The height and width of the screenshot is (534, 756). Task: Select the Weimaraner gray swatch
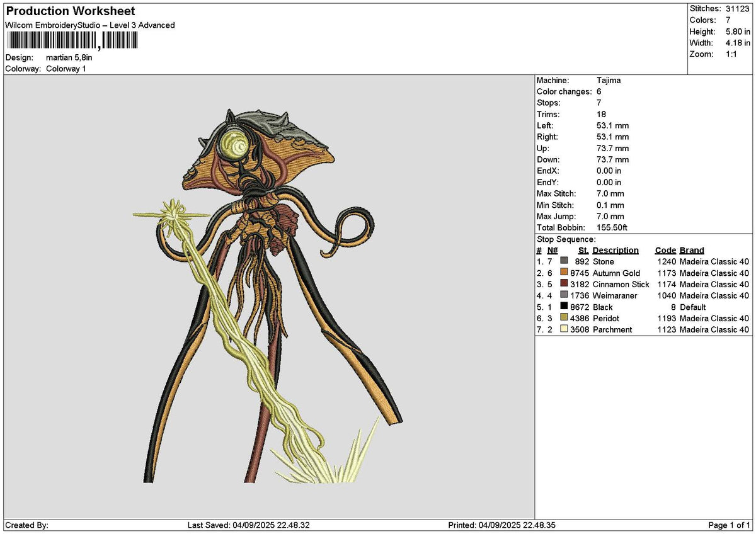pyautogui.click(x=564, y=295)
